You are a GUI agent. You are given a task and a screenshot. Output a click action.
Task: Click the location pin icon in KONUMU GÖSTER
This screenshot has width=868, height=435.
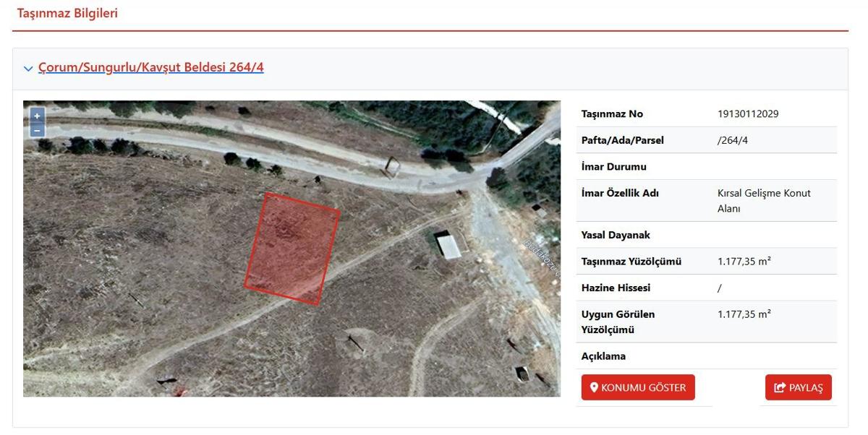click(x=594, y=387)
